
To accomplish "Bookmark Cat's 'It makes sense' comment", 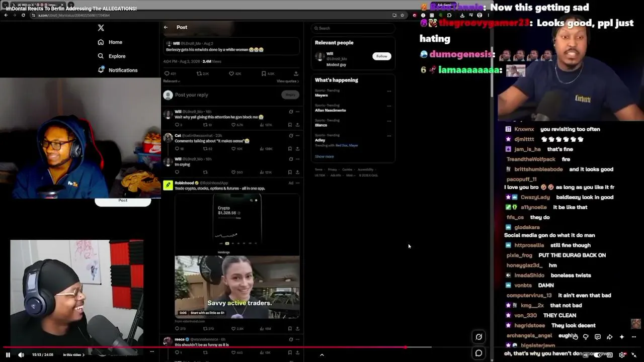I will [x=290, y=149].
